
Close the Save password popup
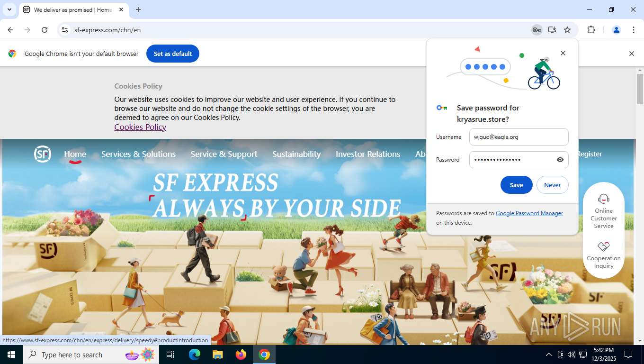tap(563, 53)
